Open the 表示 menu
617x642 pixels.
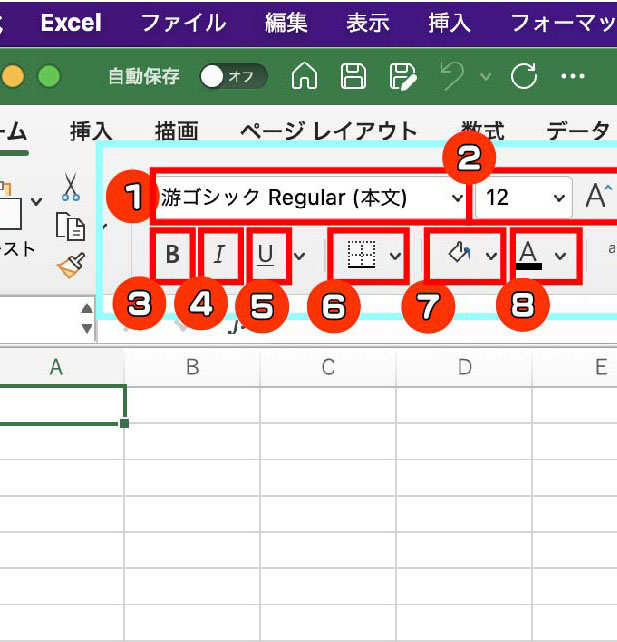point(367,23)
